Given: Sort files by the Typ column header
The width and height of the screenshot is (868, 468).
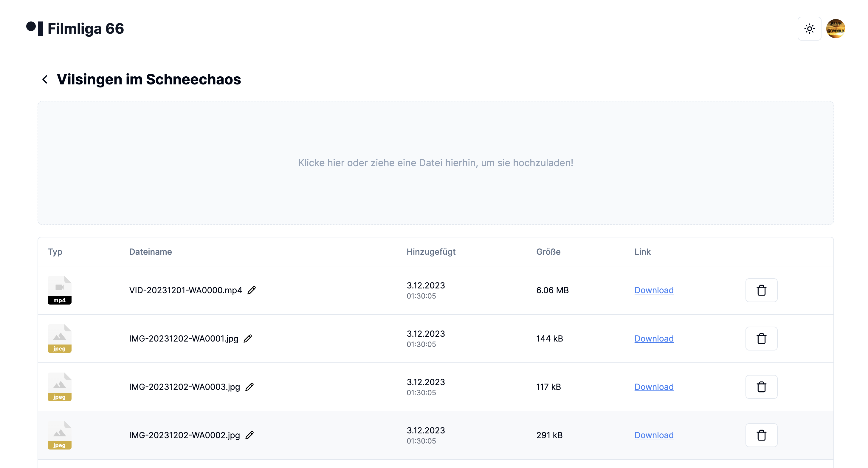Looking at the screenshot, I should (x=55, y=251).
